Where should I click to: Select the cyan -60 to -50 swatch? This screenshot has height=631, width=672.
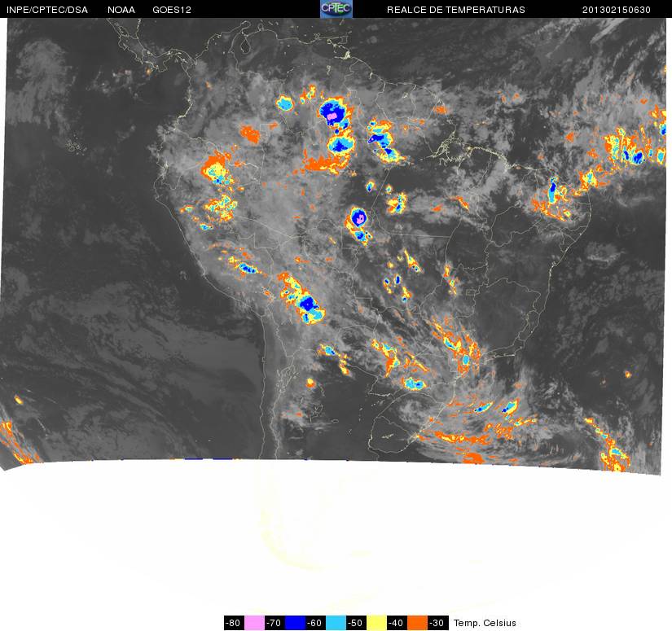(336, 622)
